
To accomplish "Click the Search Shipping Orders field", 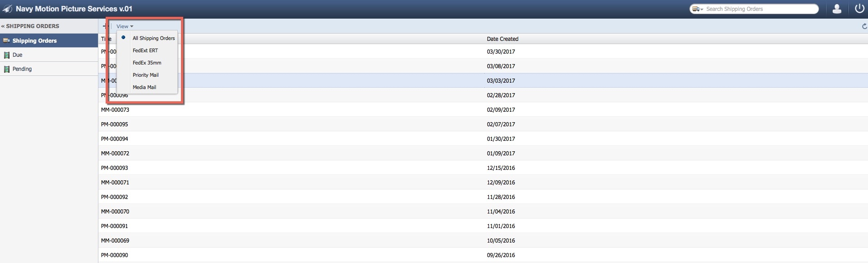I will (760, 9).
